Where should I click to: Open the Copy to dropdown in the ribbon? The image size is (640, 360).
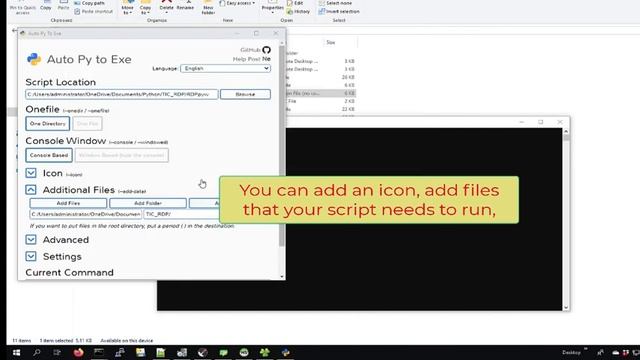[145, 8]
